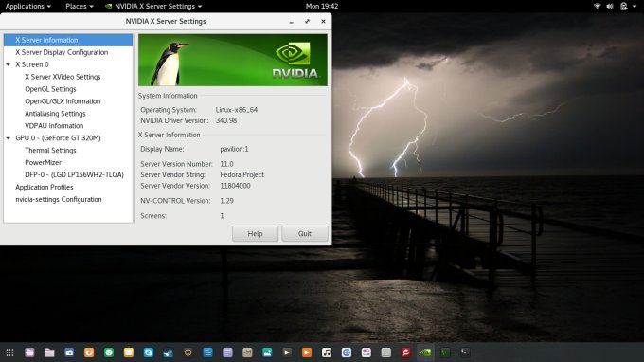Viewport: 644px width, 362px height.
Task: Open the blue text document dock icon
Action: (207, 353)
